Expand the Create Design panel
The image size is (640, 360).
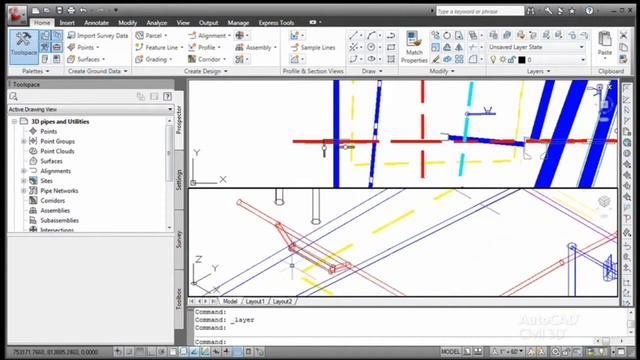pyautogui.click(x=205, y=71)
